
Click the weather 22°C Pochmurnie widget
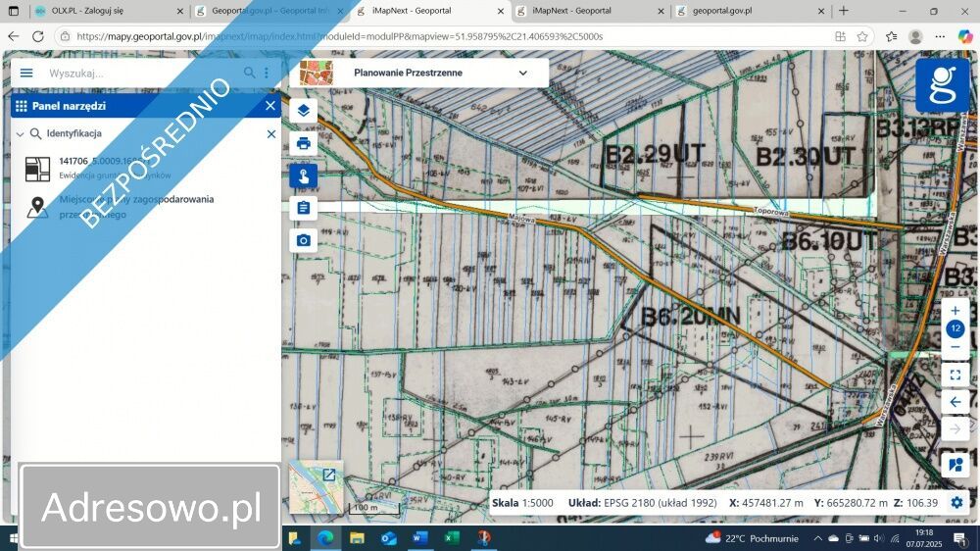tap(752, 538)
